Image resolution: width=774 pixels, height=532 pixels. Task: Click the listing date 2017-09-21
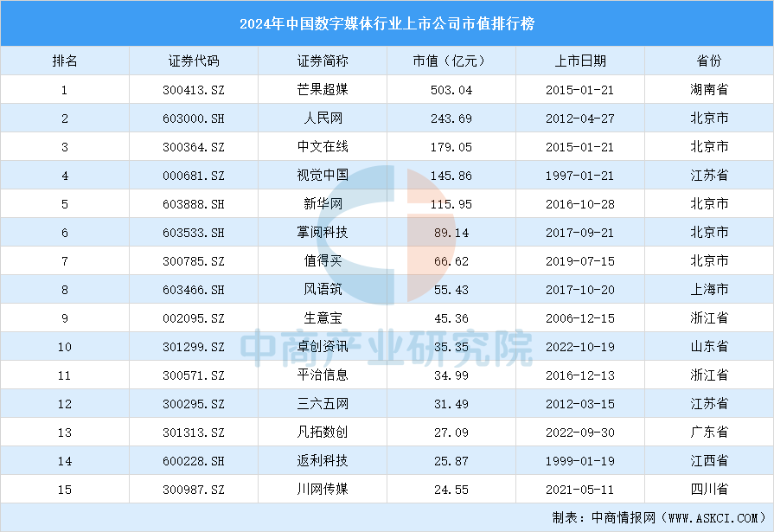tap(580, 234)
